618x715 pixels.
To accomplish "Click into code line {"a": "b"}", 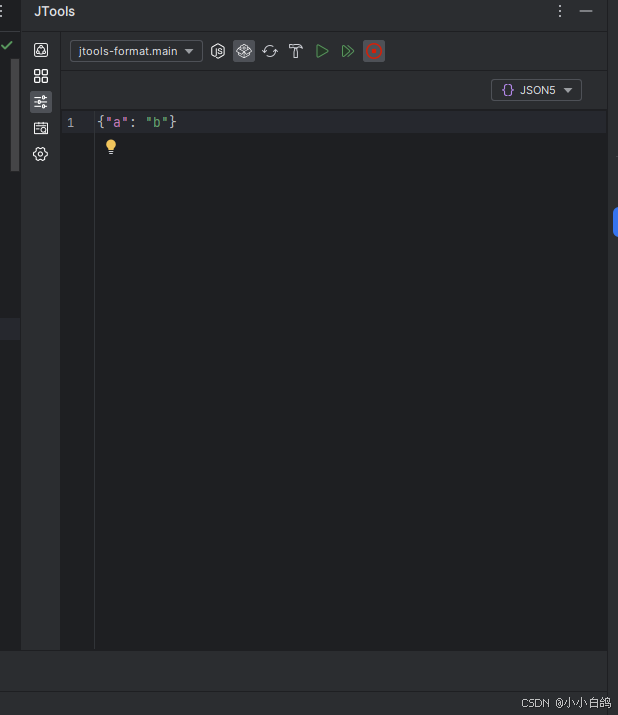I will (136, 122).
